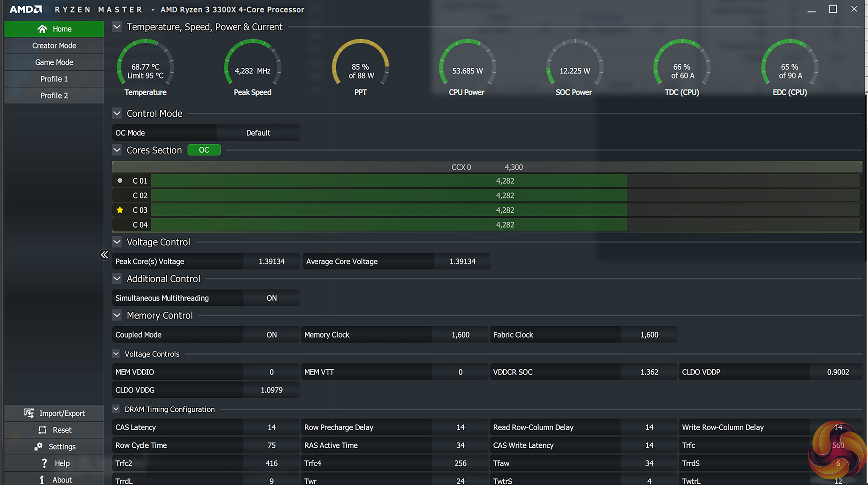The width and height of the screenshot is (868, 485).
Task: Toggle the Coupled Mode ON value
Action: tap(271, 334)
